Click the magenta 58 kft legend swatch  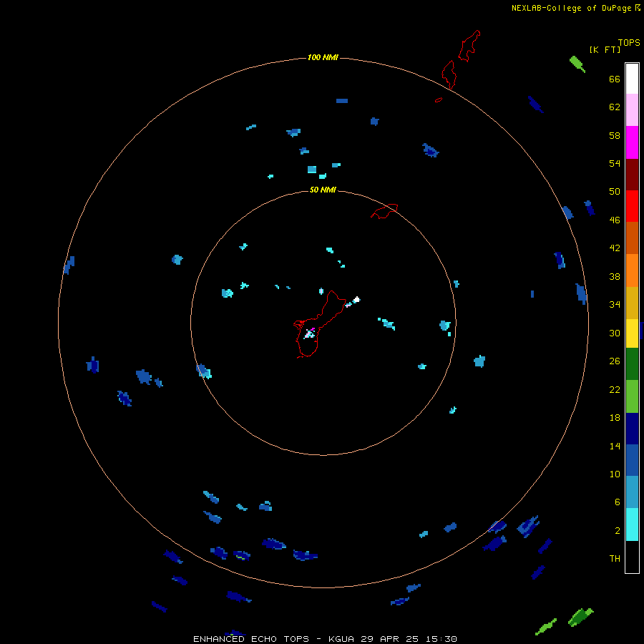click(x=632, y=142)
